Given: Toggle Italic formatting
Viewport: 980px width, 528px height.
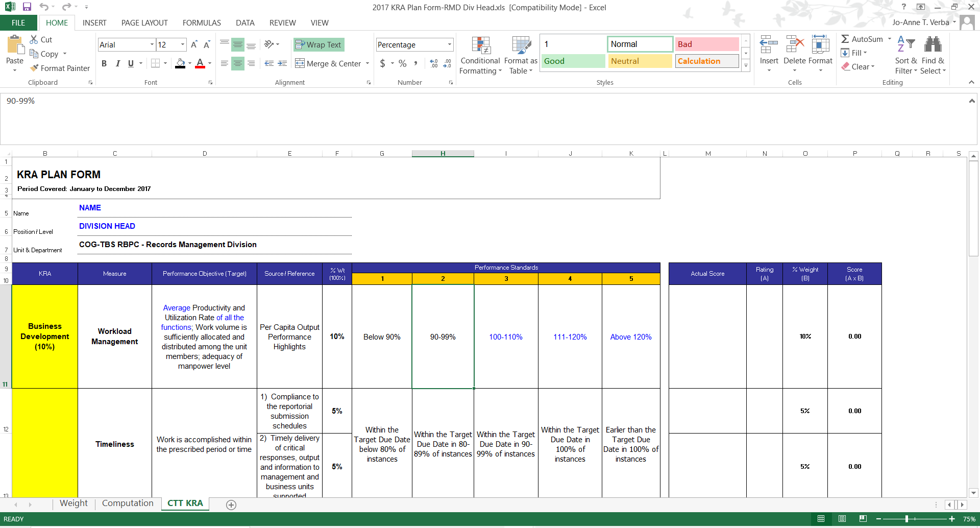Looking at the screenshot, I should pyautogui.click(x=117, y=63).
